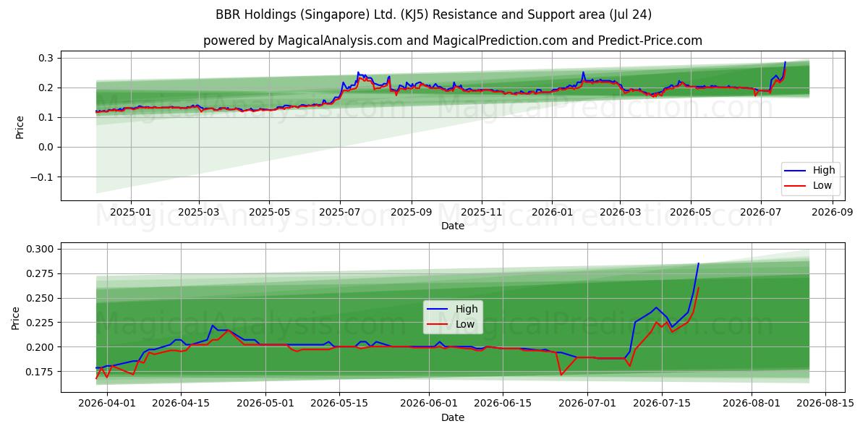This screenshot has height=434, width=868.
Task: Click the '2026-08-15' tick label
Action: coord(825,403)
